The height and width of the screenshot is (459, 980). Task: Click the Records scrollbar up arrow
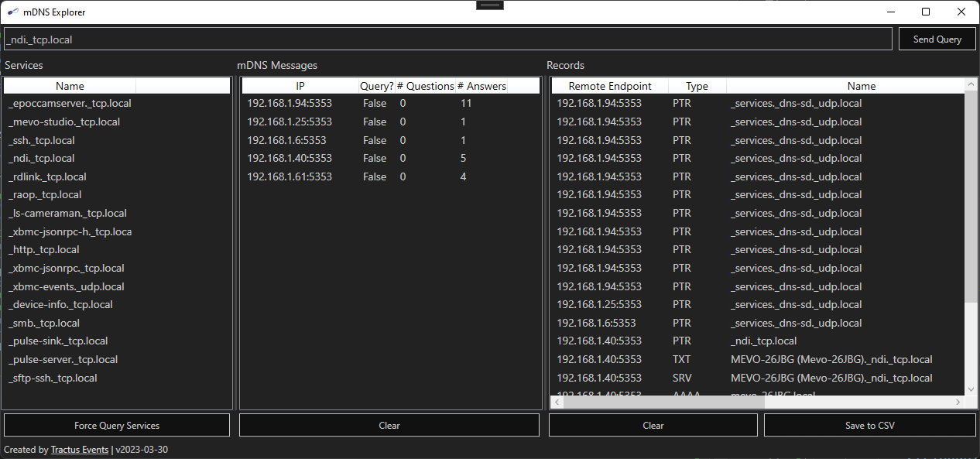[x=971, y=83]
